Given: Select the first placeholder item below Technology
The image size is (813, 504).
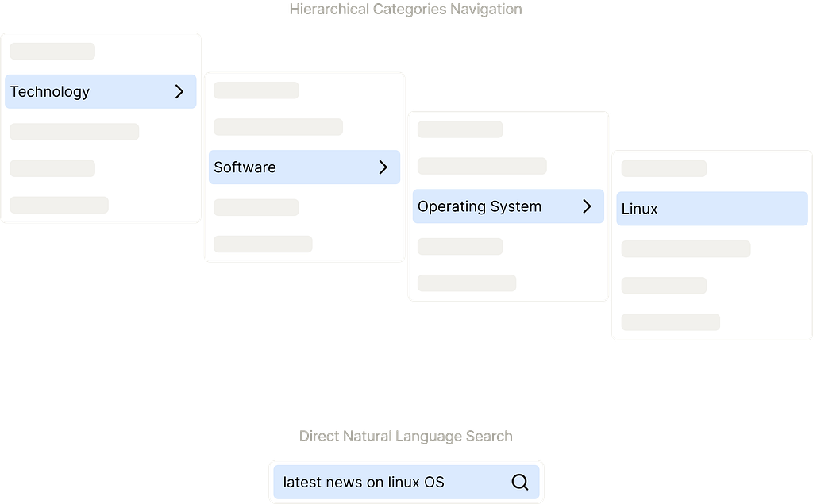Looking at the screenshot, I should 74,131.
